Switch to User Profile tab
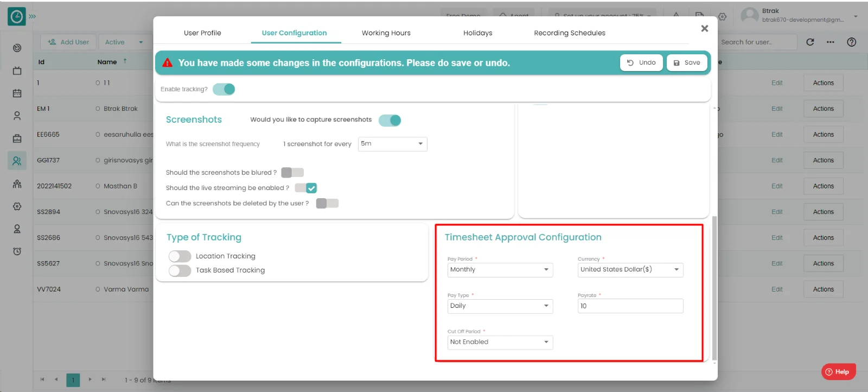868x392 pixels. point(202,33)
